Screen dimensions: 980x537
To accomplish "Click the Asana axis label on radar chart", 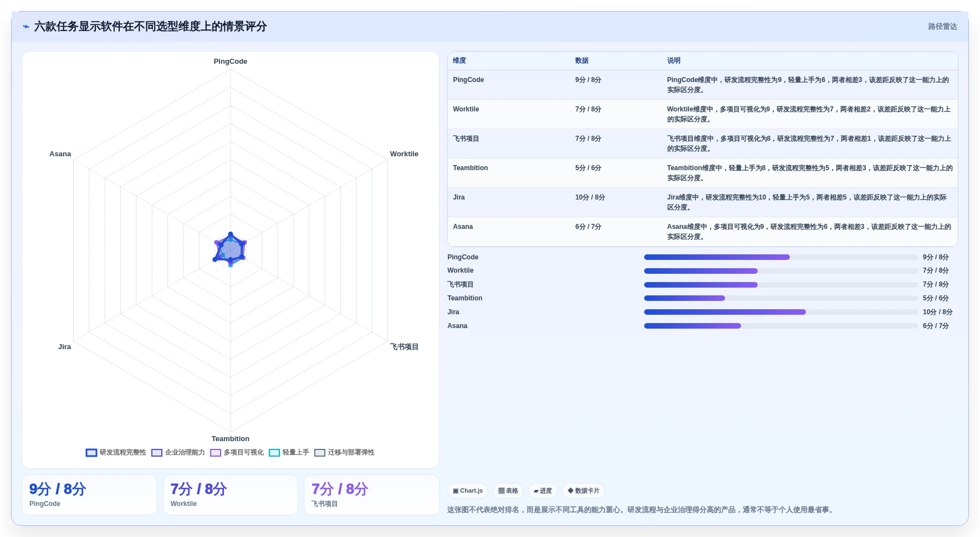I will pyautogui.click(x=60, y=154).
